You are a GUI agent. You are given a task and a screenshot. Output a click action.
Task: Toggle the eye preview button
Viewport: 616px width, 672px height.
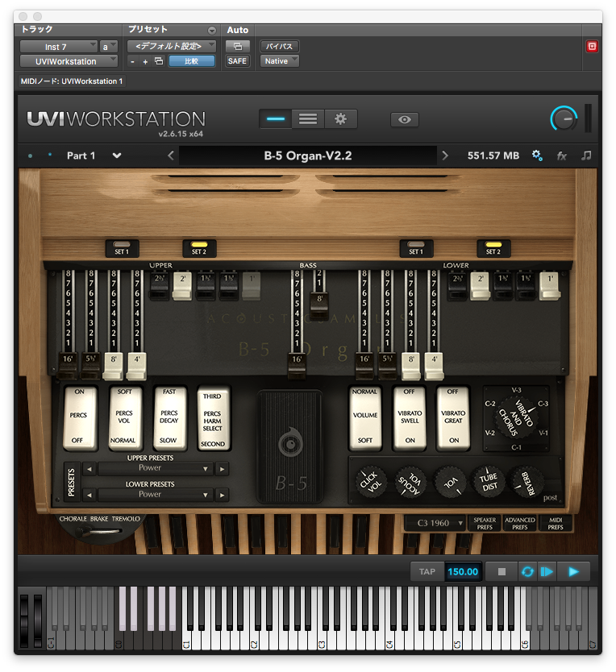click(405, 119)
